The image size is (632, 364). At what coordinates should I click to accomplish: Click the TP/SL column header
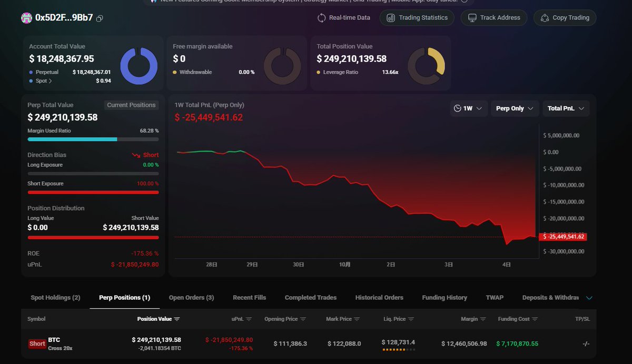[582, 319]
